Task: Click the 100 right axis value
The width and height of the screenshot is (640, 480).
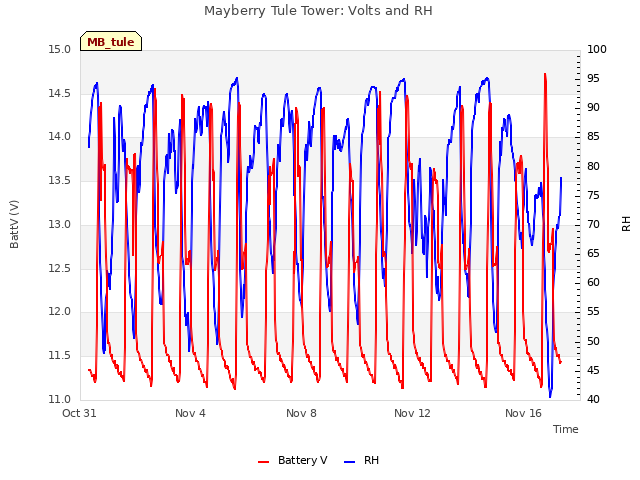Action: (596, 50)
